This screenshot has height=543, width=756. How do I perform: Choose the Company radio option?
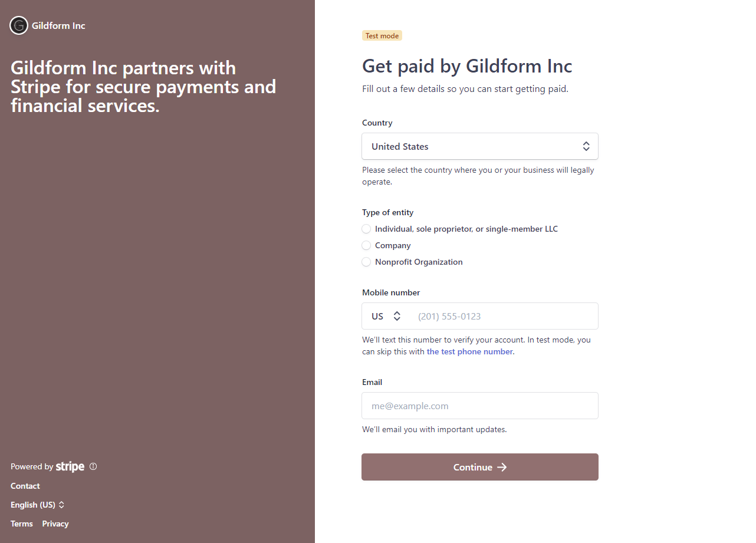(366, 245)
